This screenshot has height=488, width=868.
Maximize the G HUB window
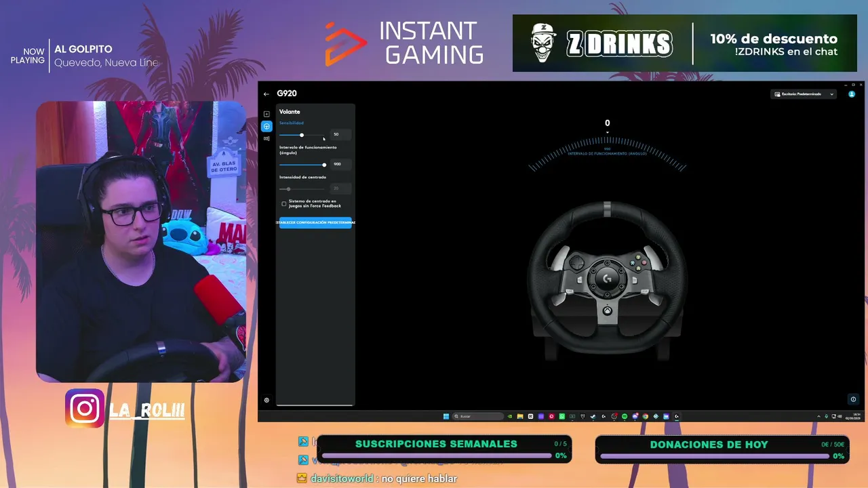pyautogui.click(x=853, y=85)
